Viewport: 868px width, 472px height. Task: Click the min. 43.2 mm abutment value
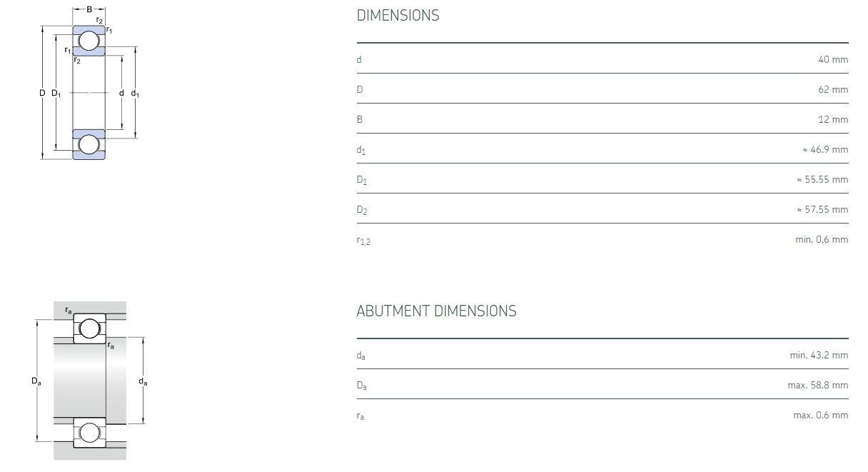tap(819, 355)
